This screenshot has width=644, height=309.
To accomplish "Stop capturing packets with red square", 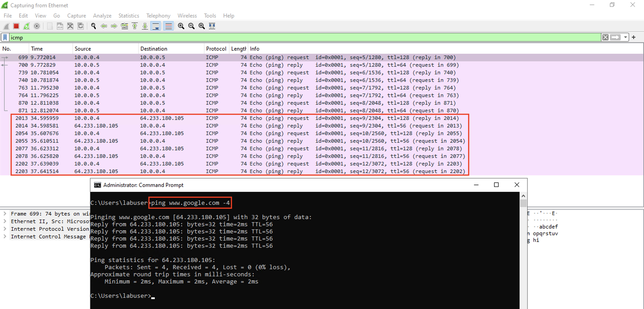I will pyautogui.click(x=16, y=26).
